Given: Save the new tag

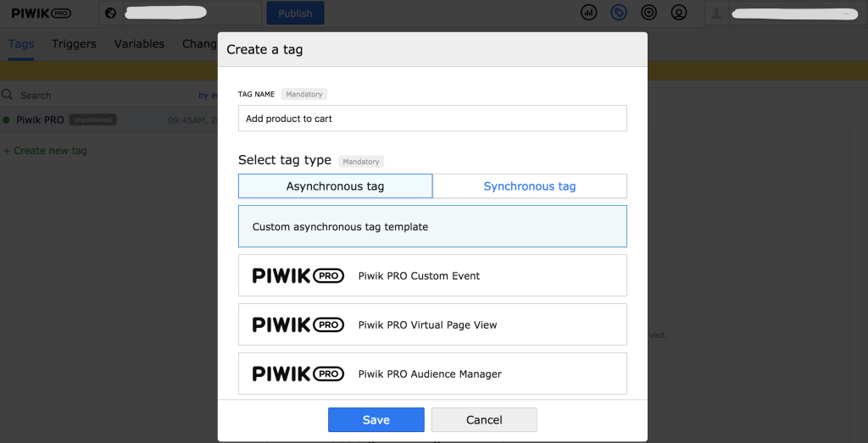Looking at the screenshot, I should tap(376, 420).
